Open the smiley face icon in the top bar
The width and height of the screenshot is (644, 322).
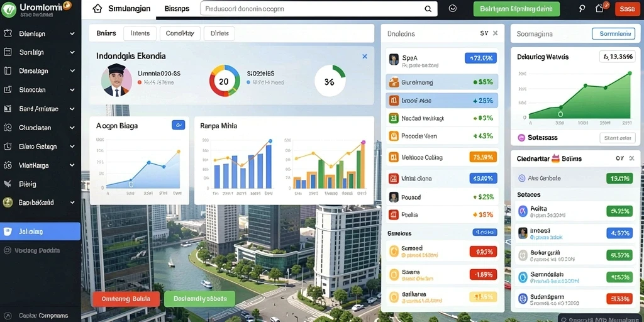[x=453, y=9]
